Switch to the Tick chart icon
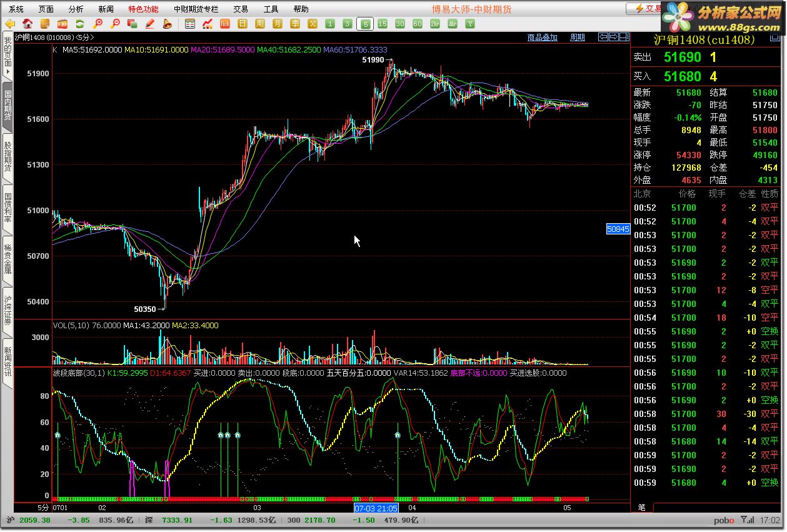This screenshot has width=787, height=532. pyautogui.click(x=225, y=24)
